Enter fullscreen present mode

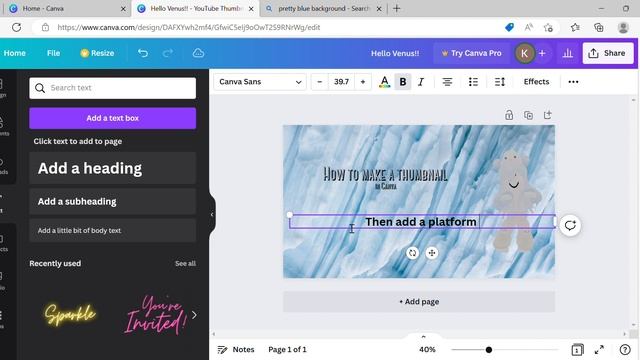(599, 350)
